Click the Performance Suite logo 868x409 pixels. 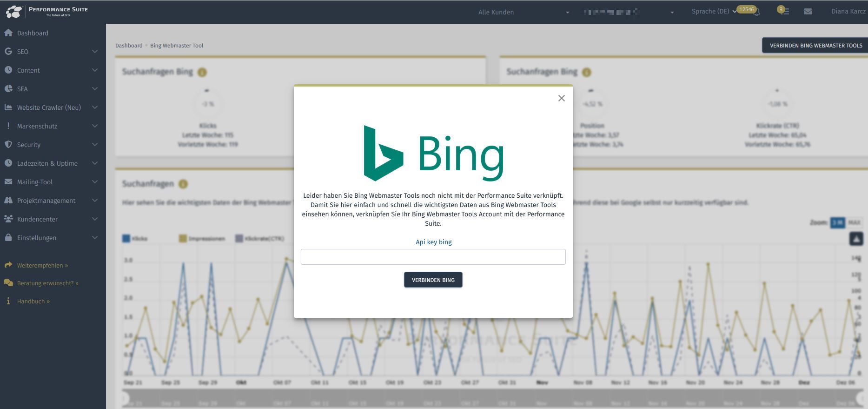point(46,12)
